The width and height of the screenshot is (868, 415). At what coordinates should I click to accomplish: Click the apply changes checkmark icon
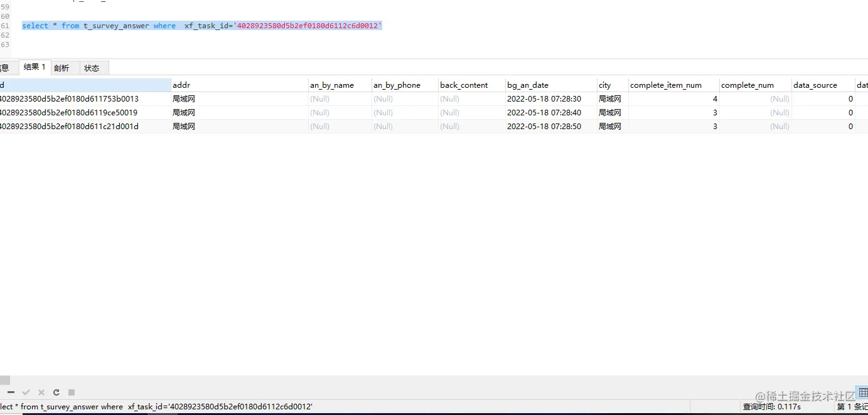coord(26,392)
